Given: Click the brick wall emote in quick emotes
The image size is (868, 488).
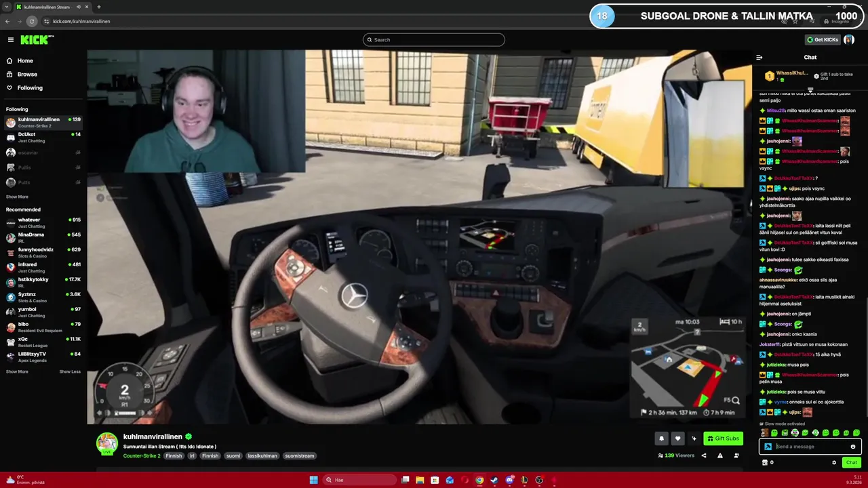Looking at the screenshot, I should pyautogui.click(x=765, y=432).
